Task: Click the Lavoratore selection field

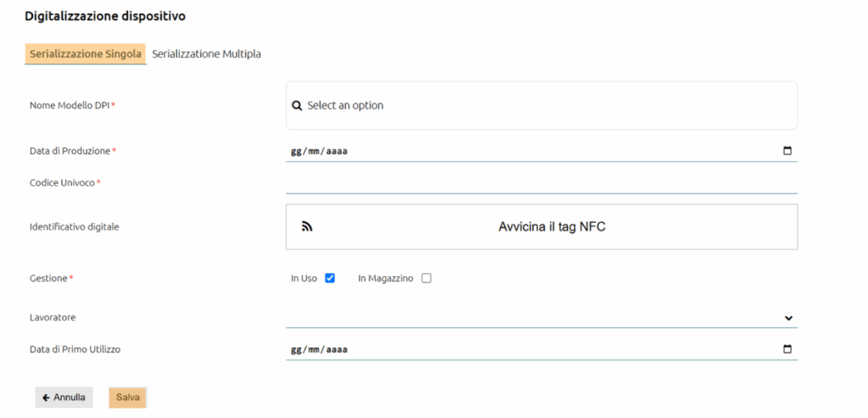Action: point(542,318)
